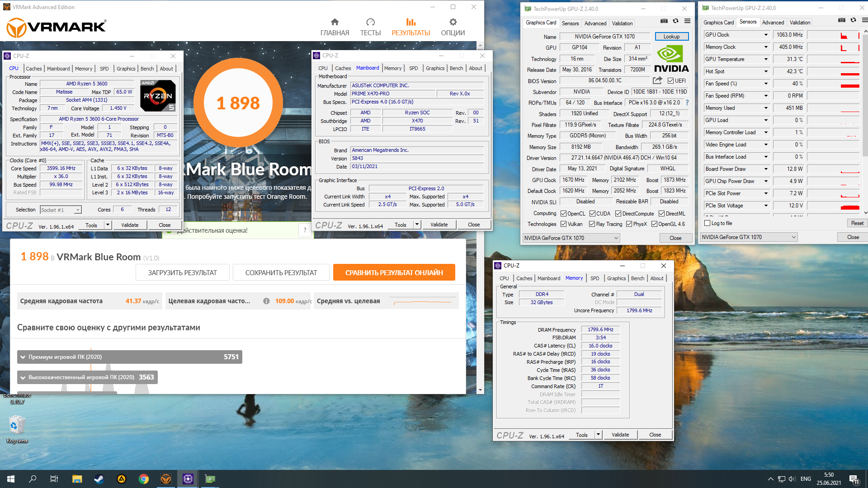Switch to Caches tab in Ryzen CPU-Z window
The width and height of the screenshot is (868, 488).
[34, 69]
